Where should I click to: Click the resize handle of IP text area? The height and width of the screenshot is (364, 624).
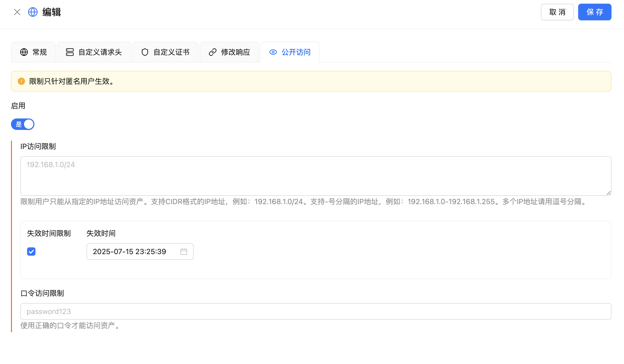(609, 193)
